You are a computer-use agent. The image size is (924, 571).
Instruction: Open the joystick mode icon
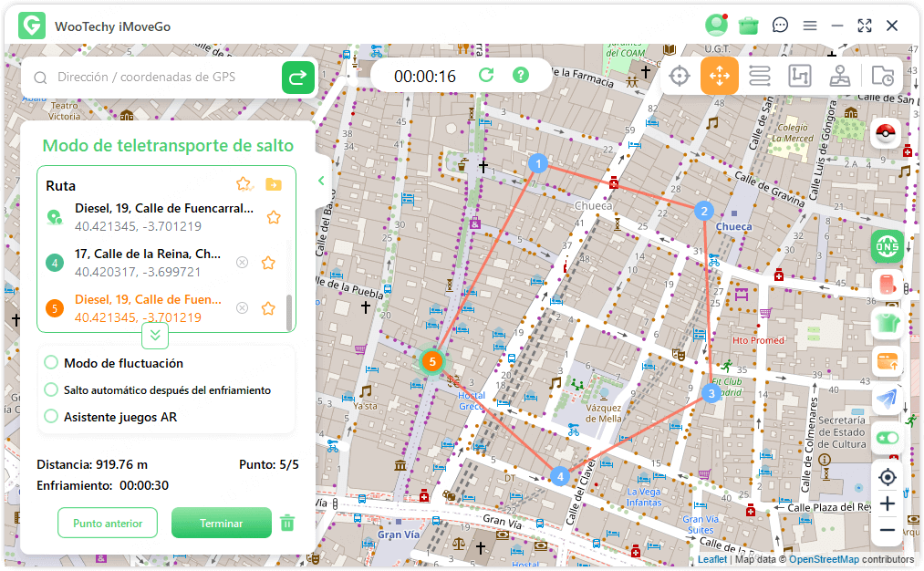840,76
